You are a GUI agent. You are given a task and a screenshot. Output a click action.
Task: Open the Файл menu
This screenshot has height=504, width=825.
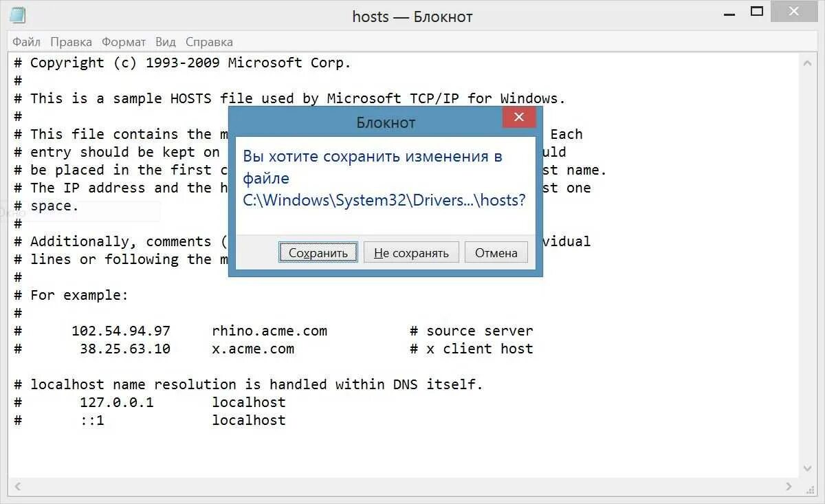[26, 42]
